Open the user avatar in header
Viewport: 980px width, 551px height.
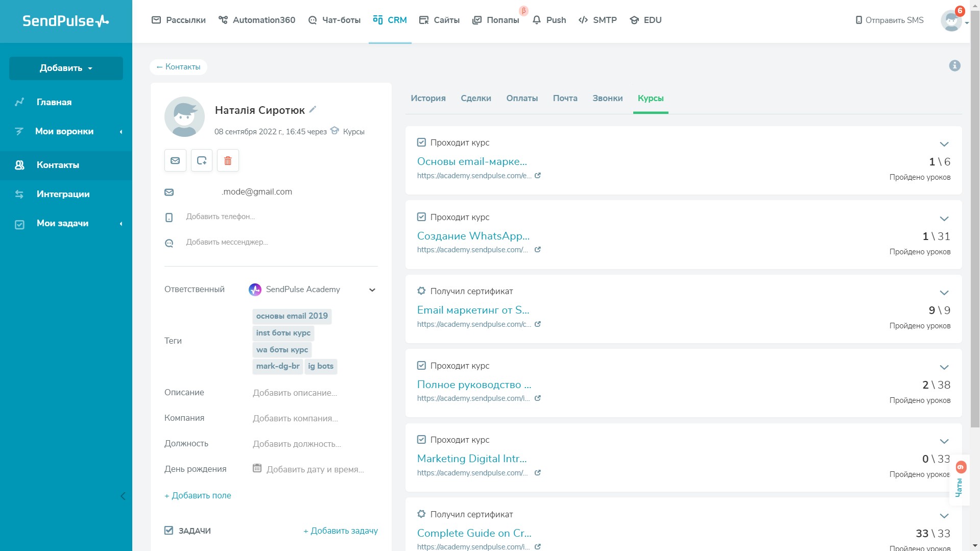[951, 20]
